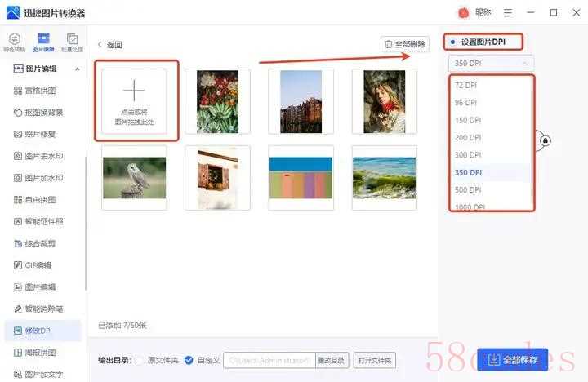Viewport: 588px width, 382px height.
Task: Select the flowers and bananas thumbnail
Action: pyautogui.click(x=217, y=101)
